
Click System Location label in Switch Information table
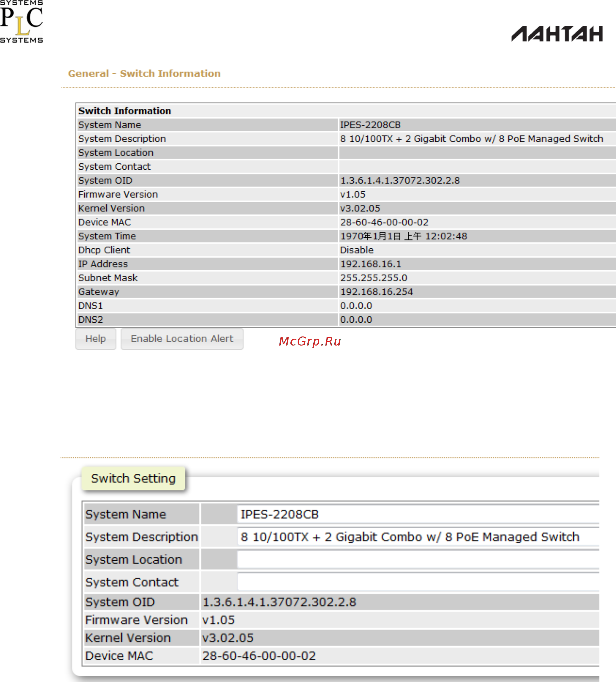(116, 153)
